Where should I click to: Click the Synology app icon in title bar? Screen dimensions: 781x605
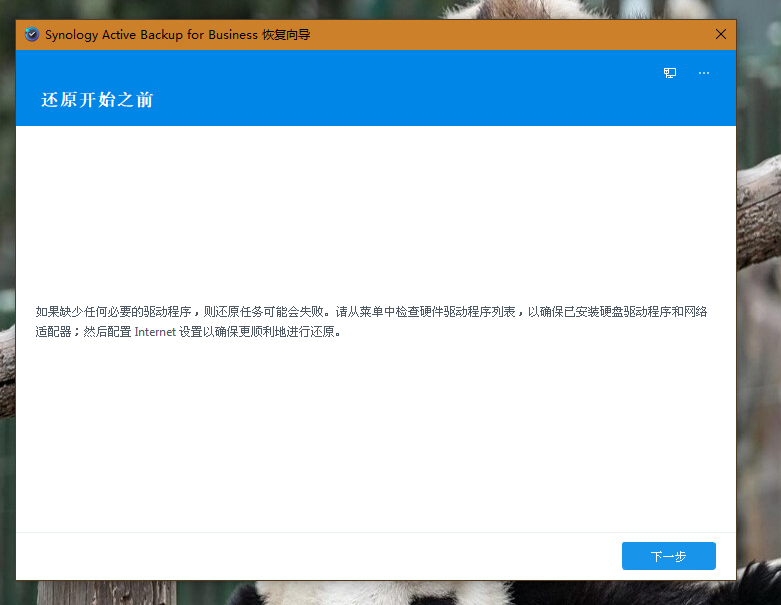pyautogui.click(x=32, y=34)
